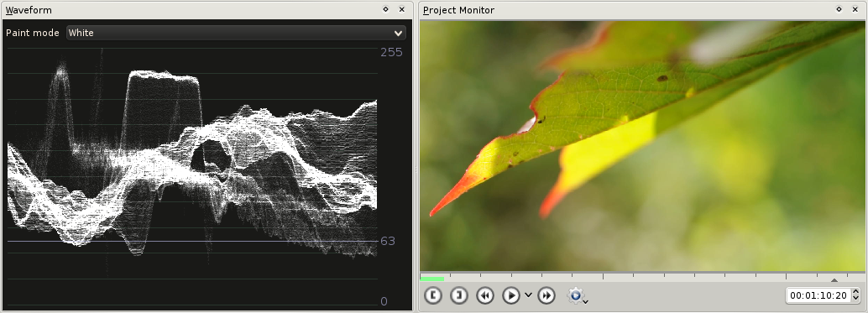This screenshot has height=313, width=868.
Task: Open the play options dropdown arrow
Action: (528, 295)
